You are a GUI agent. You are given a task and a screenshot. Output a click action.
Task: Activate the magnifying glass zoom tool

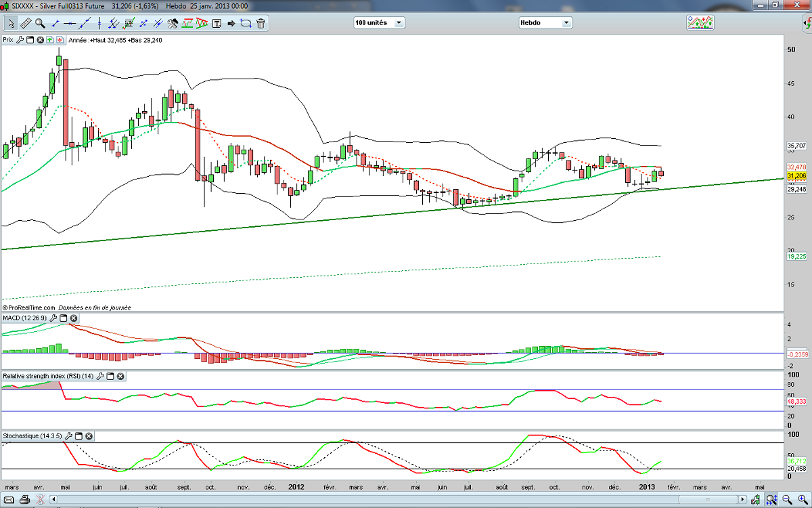point(40,23)
